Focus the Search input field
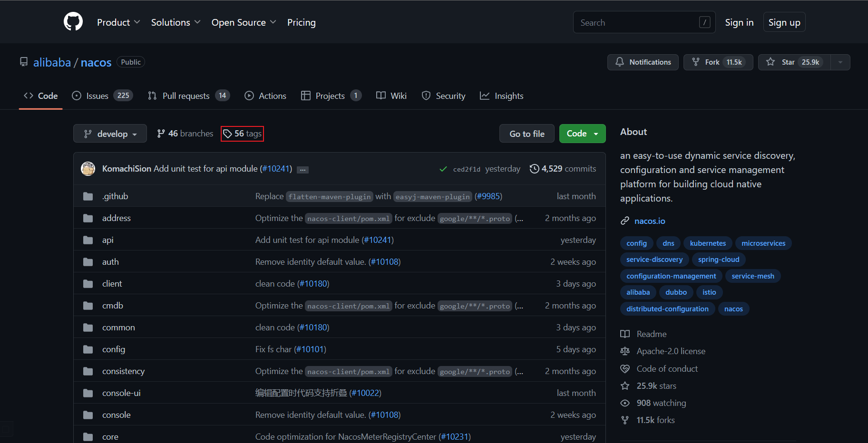Image resolution: width=868 pixels, height=443 pixels. pyautogui.click(x=644, y=22)
